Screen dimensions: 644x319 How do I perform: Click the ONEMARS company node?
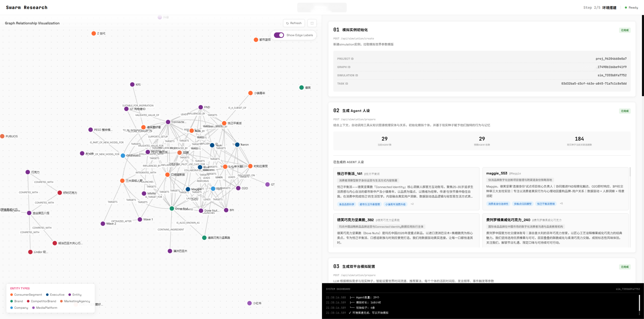[x=123, y=156]
